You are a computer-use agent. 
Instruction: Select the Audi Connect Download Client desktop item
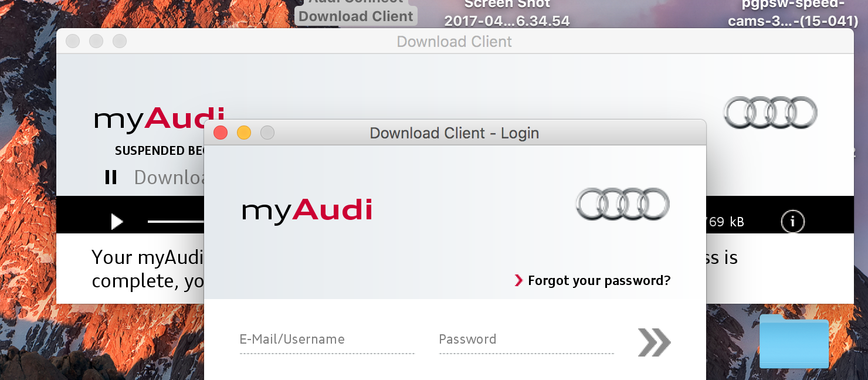356,12
